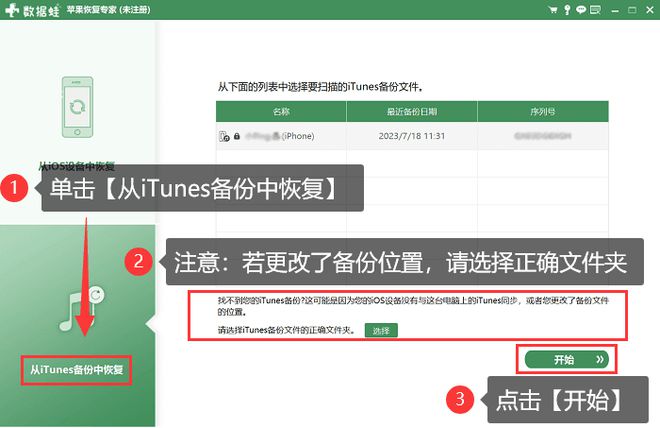Sort by 最近备份日期 column header
The height and width of the screenshot is (428, 660).
point(412,112)
